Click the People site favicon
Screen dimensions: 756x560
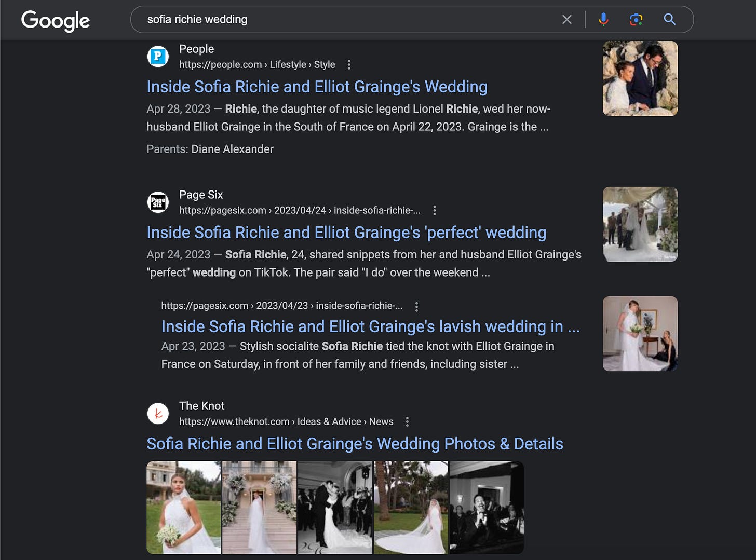point(158,57)
